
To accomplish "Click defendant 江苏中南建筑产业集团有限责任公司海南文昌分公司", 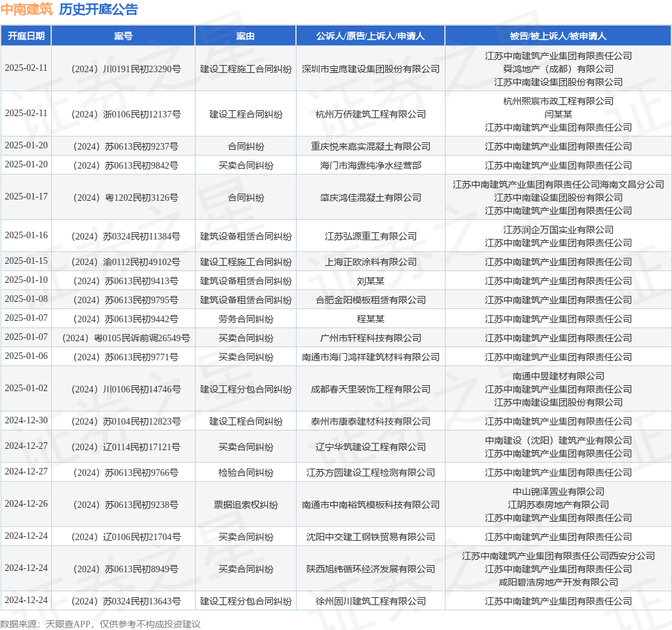I will point(558,184).
